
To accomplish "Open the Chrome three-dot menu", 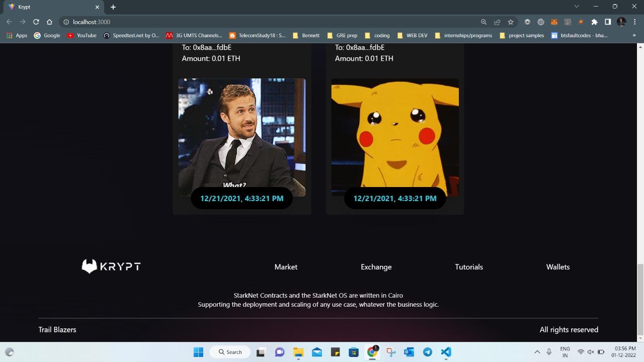I will click(x=634, y=22).
